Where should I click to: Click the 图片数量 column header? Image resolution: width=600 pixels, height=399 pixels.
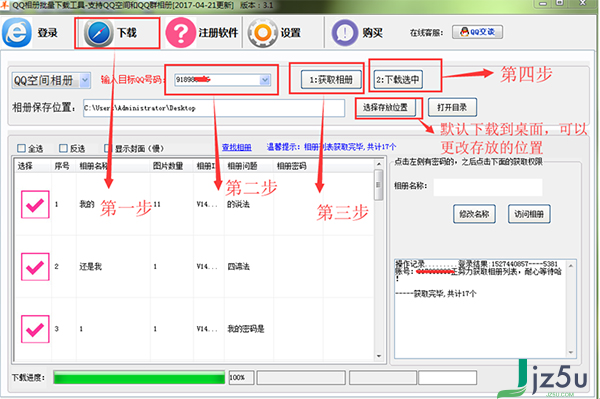click(168, 166)
